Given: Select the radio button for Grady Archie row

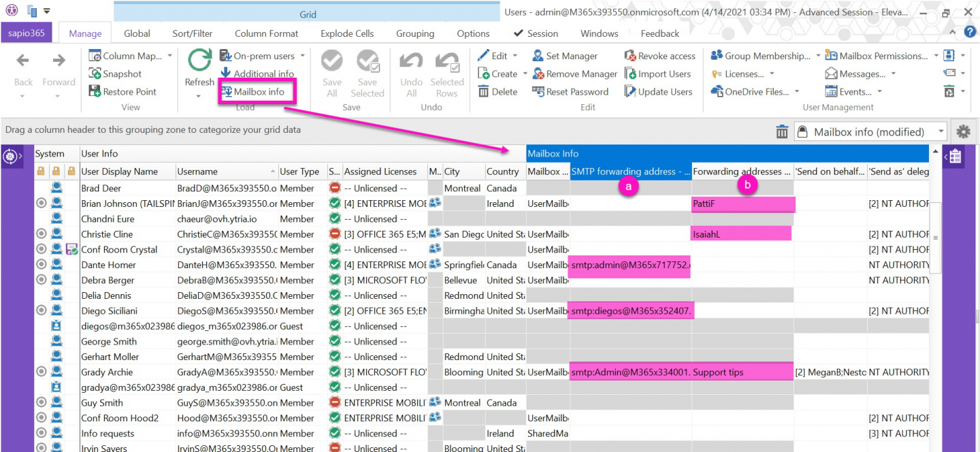Looking at the screenshot, I should [41, 372].
